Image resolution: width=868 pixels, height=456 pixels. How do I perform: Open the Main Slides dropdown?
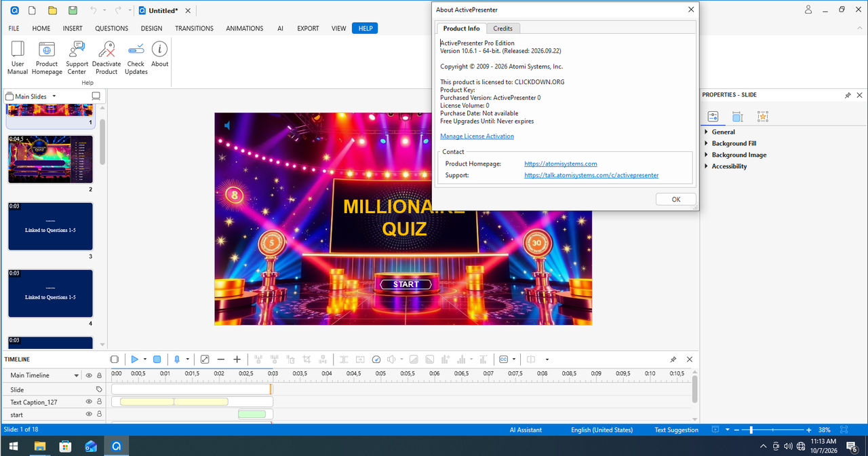[54, 96]
